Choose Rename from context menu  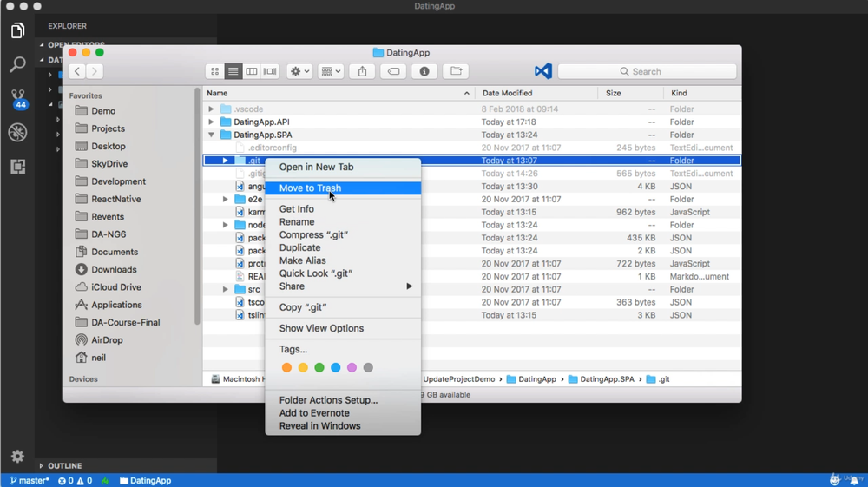click(x=343, y=222)
